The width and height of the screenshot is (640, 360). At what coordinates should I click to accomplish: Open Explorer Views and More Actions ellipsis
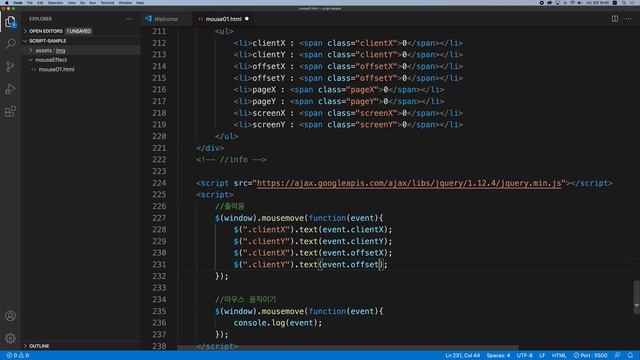pos(129,19)
